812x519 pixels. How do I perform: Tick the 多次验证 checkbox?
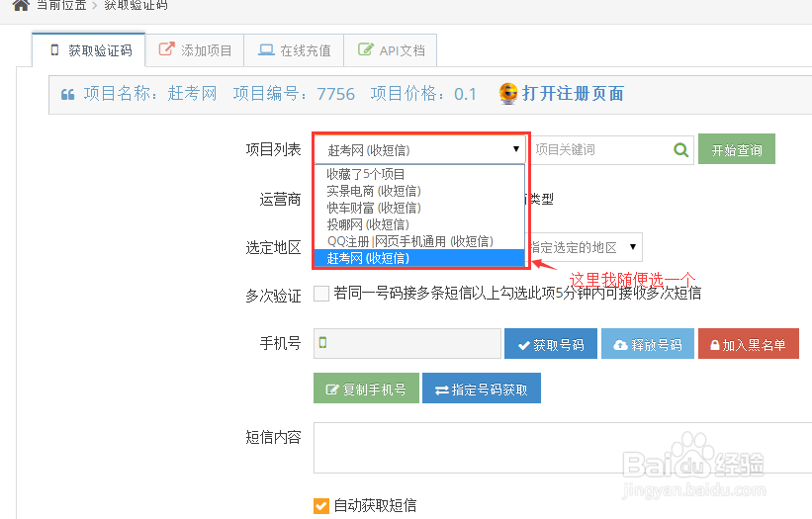coord(321,294)
